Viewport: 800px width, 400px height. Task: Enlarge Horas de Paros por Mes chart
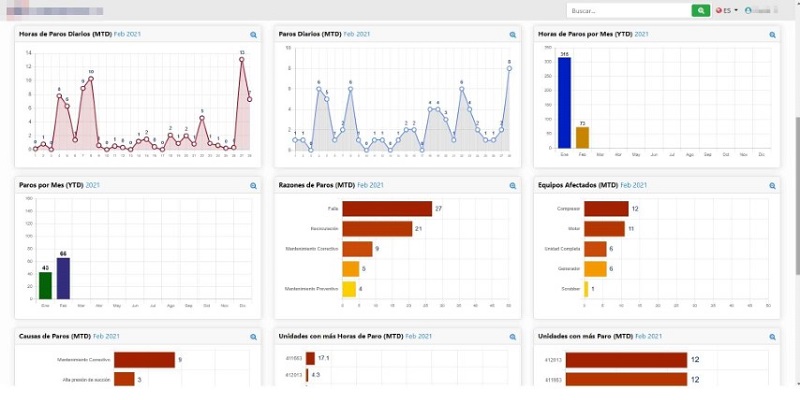coord(772,34)
